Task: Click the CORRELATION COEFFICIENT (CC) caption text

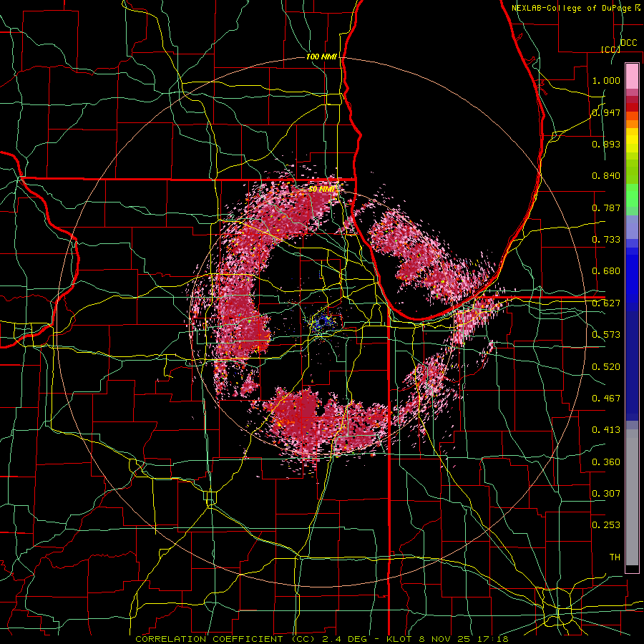Action: tap(225, 639)
